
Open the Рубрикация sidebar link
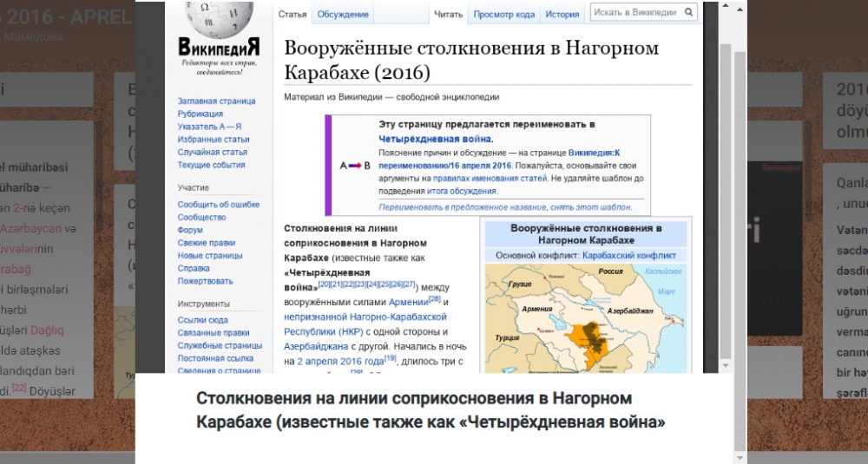[201, 114]
